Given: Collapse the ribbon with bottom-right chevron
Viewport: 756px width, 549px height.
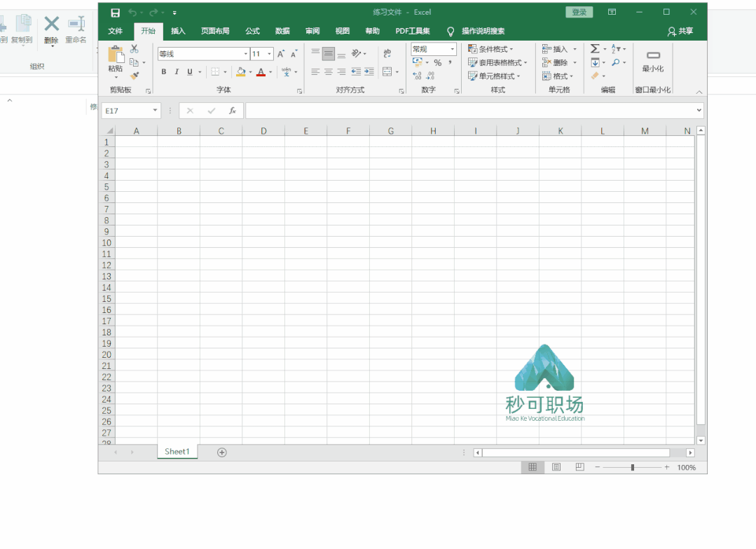Looking at the screenshot, I should click(699, 92).
